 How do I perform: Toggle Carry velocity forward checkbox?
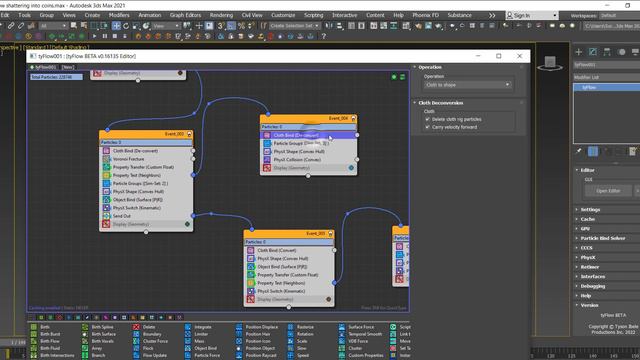click(427, 127)
